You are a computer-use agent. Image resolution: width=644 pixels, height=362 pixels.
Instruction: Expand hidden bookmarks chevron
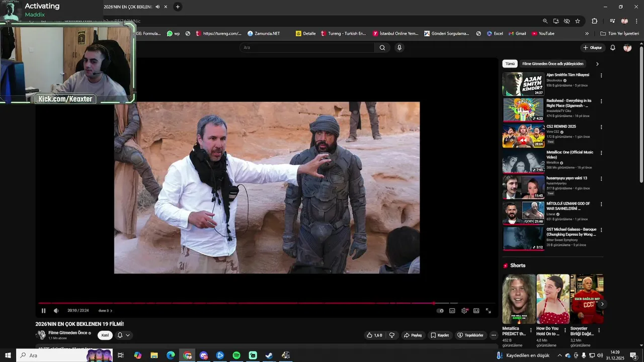[587, 34]
